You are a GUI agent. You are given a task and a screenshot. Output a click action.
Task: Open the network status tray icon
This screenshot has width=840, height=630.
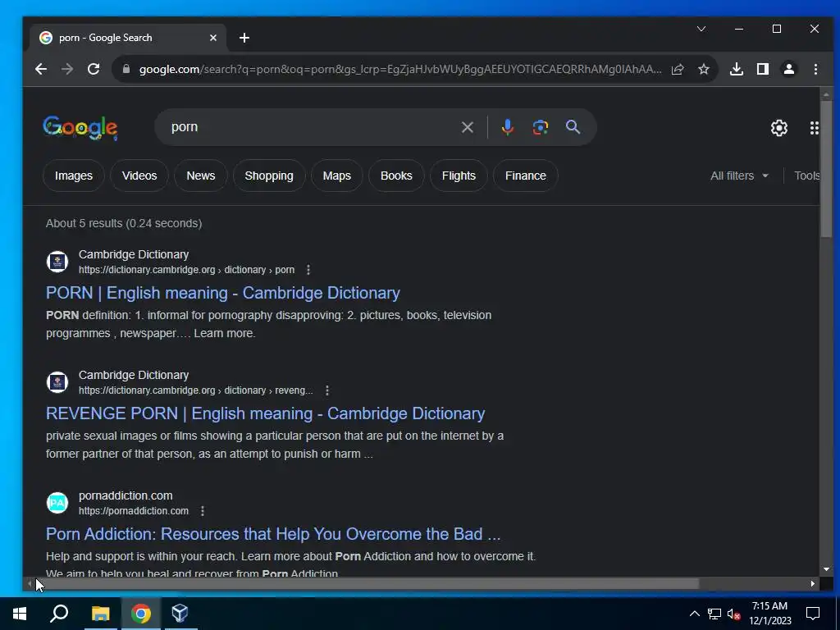(714, 614)
